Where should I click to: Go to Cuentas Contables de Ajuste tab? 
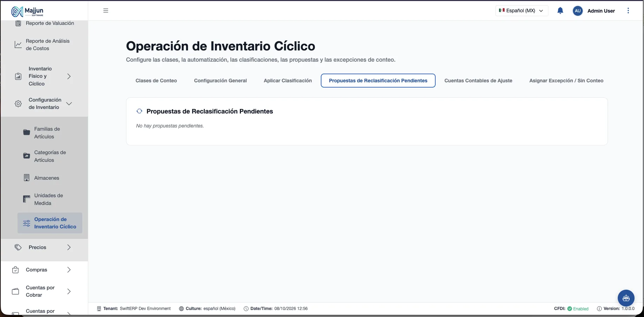(478, 81)
